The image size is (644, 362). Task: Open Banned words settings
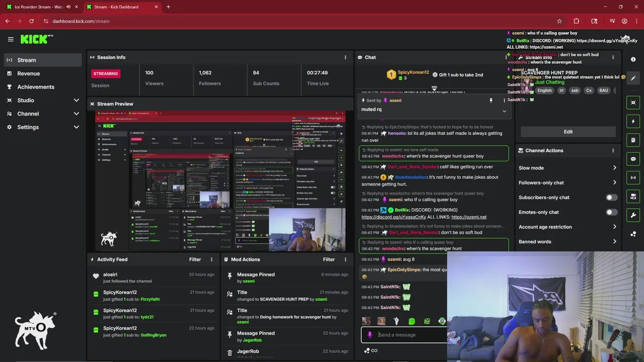point(568,242)
